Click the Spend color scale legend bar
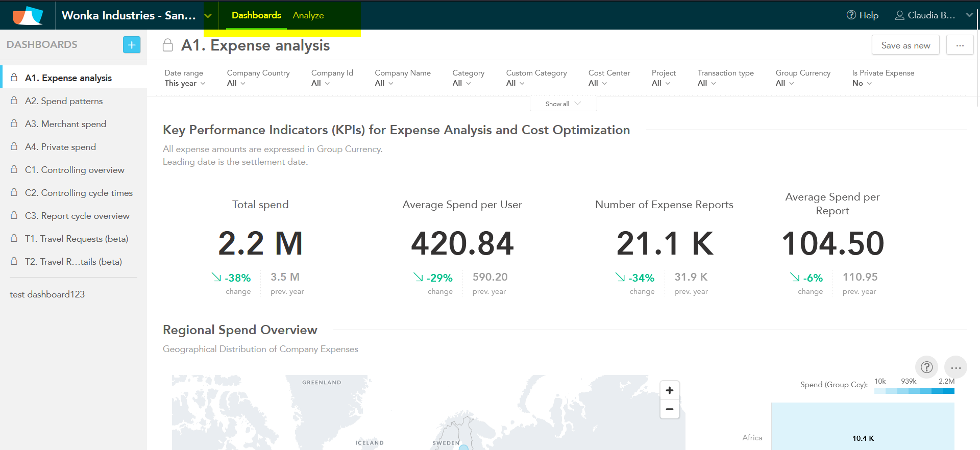 pyautogui.click(x=914, y=391)
